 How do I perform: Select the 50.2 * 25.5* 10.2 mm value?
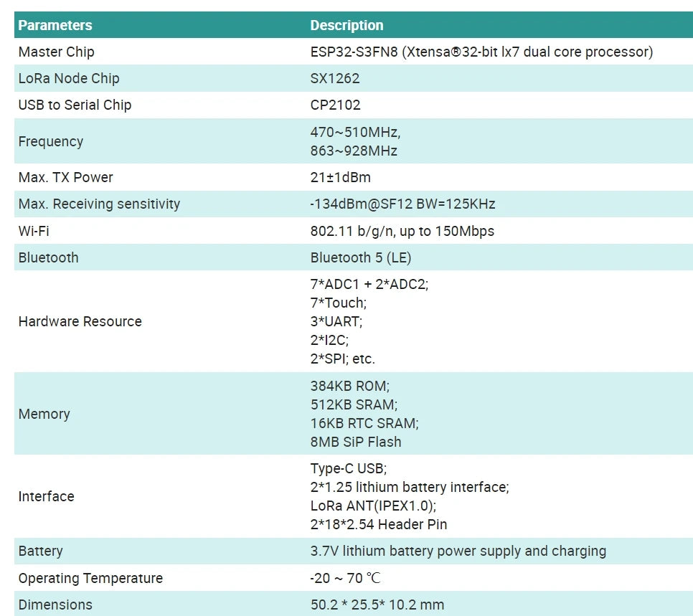(x=377, y=605)
